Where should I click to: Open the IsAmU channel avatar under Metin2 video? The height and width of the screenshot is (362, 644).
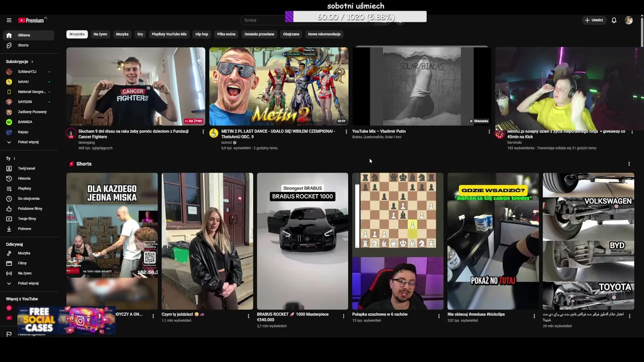click(214, 133)
